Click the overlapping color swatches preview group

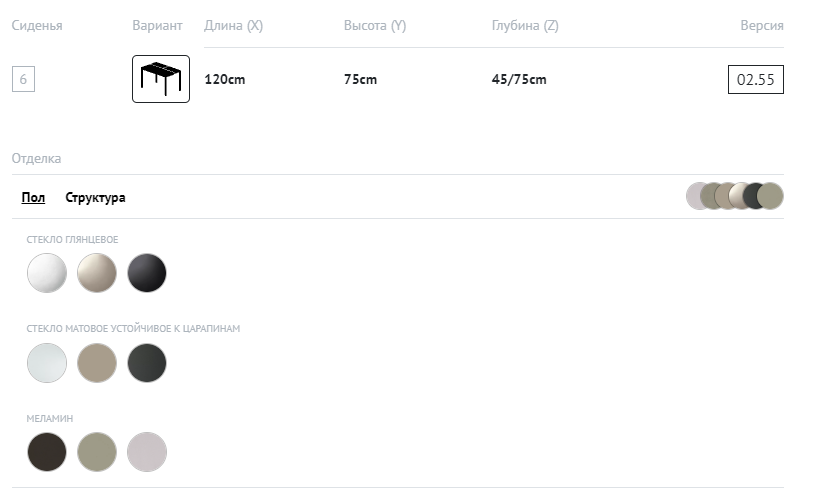(735, 196)
